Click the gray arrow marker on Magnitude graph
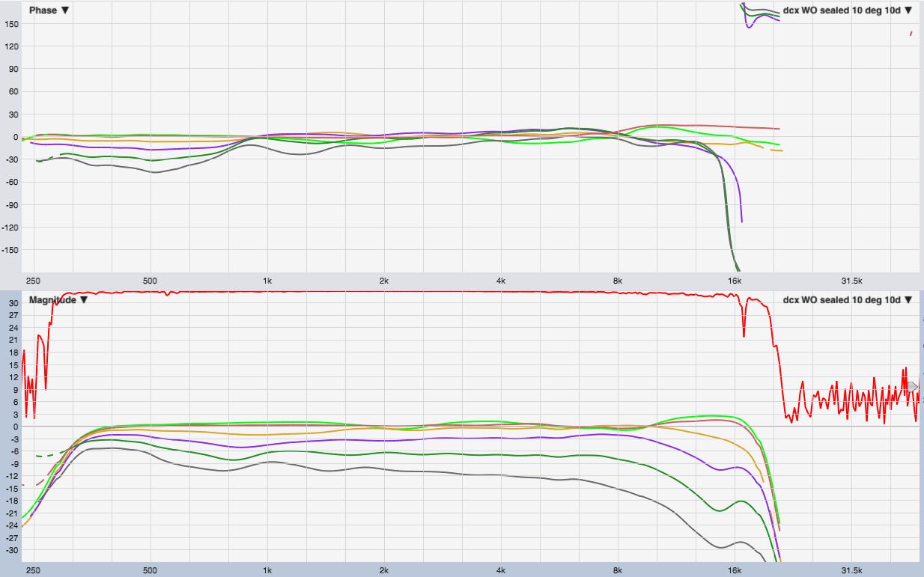Viewport: 924px width, 577px height. coord(912,386)
